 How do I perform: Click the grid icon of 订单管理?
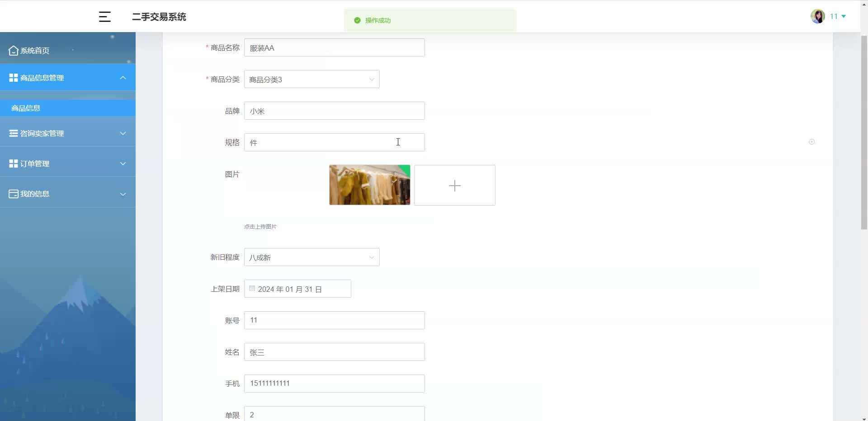coord(14,164)
